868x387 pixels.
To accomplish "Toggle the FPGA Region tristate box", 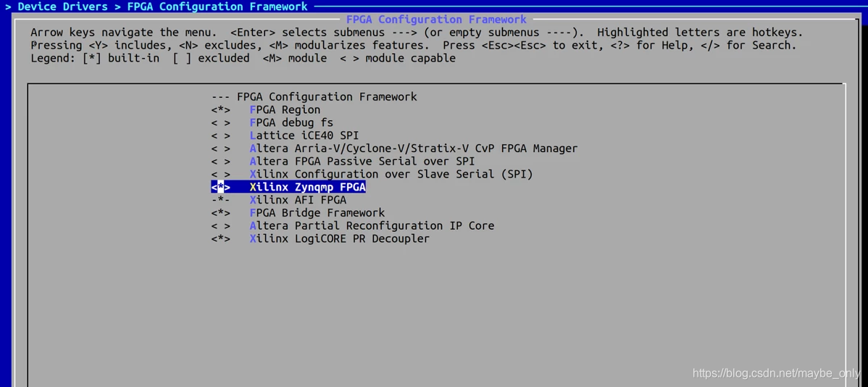I will (220, 109).
